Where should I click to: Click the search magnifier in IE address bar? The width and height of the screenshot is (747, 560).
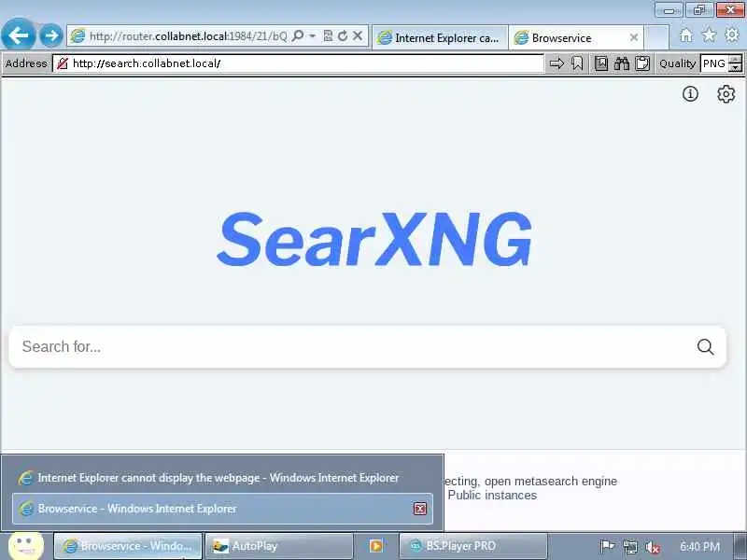pos(298,35)
